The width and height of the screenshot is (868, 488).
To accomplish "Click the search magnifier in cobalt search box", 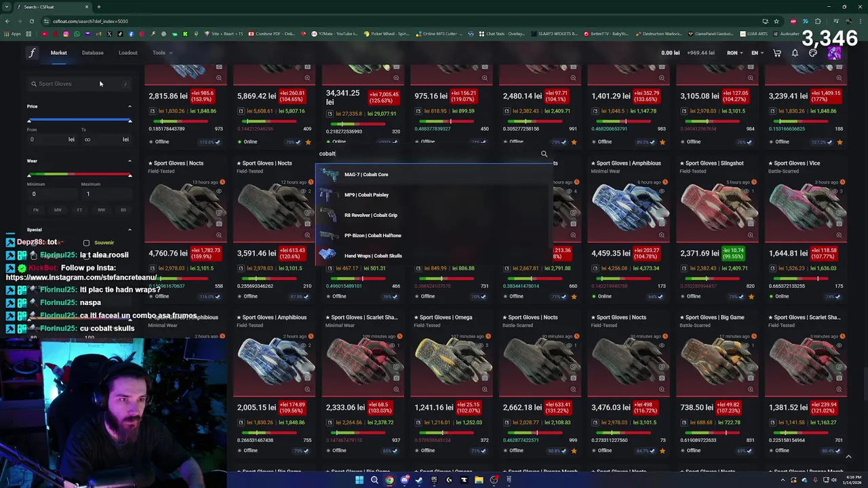I will (544, 154).
